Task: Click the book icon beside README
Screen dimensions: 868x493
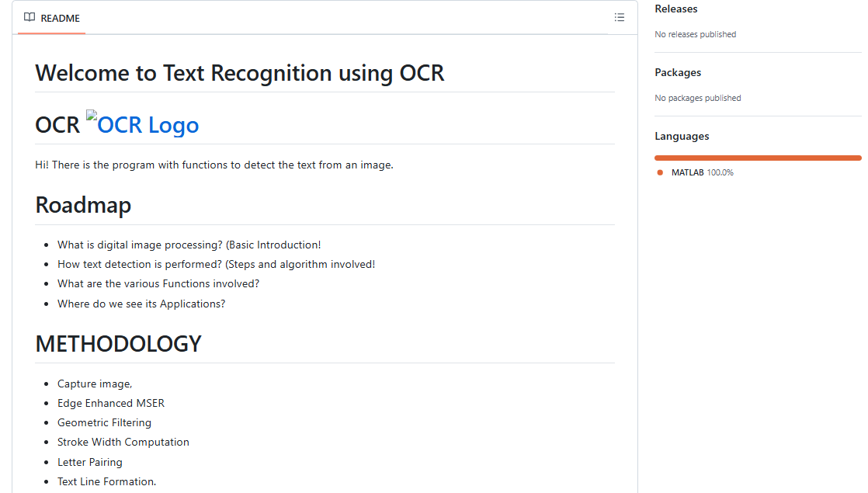Action: click(x=30, y=18)
